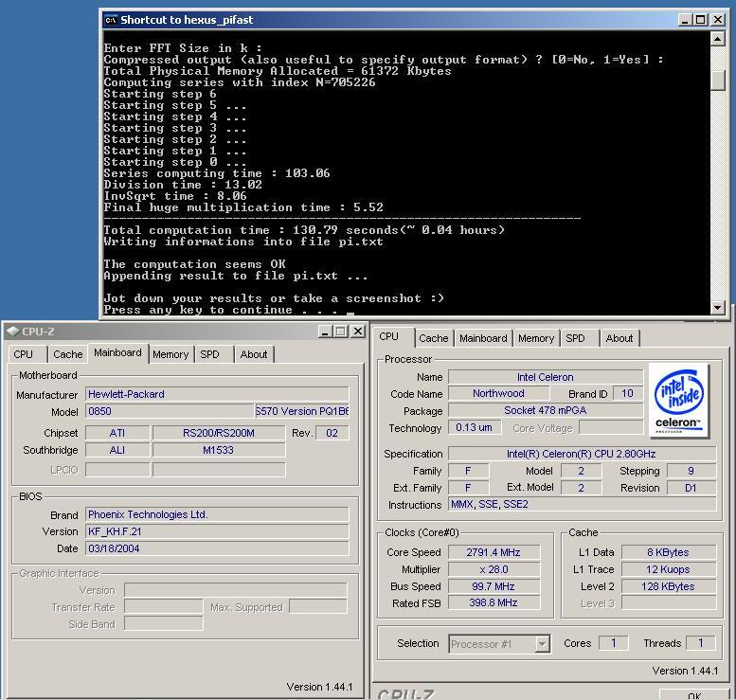736x700 pixels.
Task: Open Memory tab in left CPU-Z window
Action: pos(171,354)
